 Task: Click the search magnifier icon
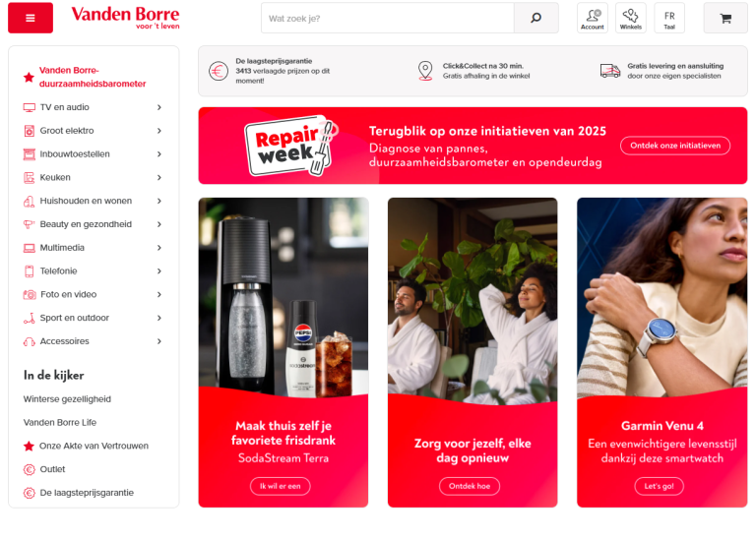click(535, 18)
